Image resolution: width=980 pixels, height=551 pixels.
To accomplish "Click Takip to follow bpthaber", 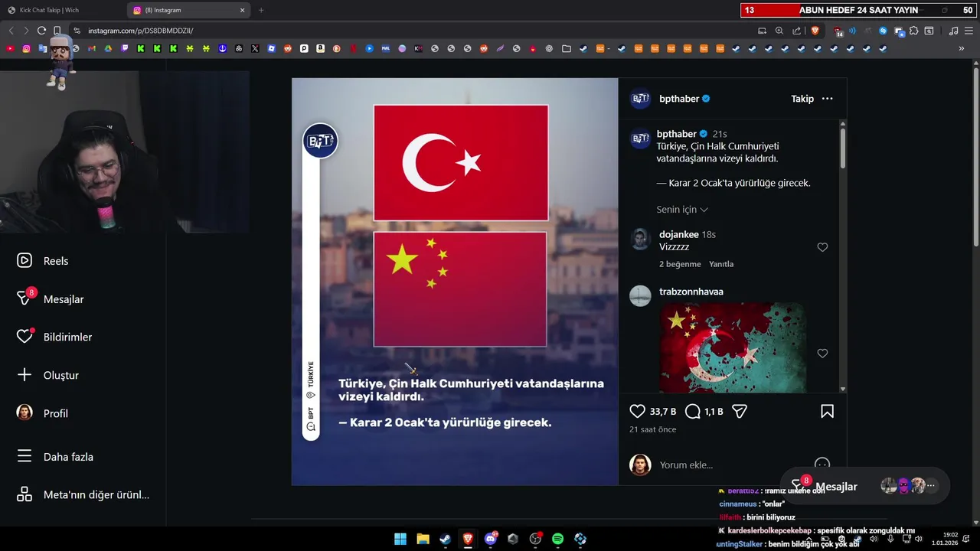I will 802,99.
